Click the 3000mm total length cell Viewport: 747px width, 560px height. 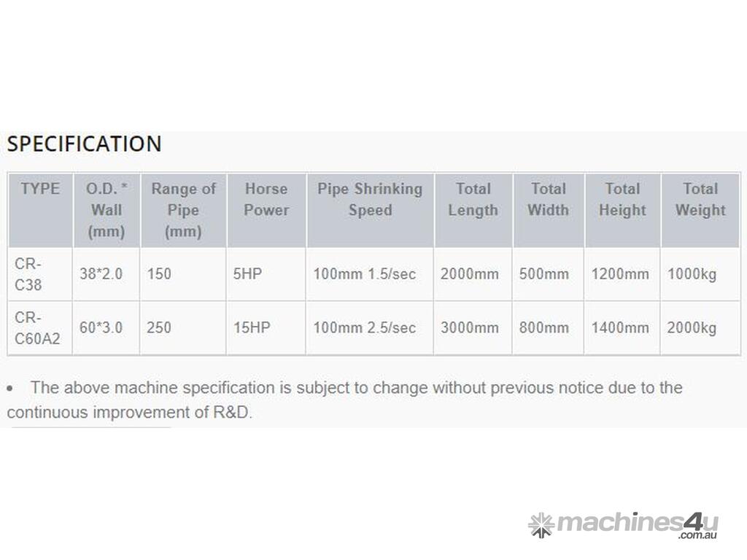[470, 328]
